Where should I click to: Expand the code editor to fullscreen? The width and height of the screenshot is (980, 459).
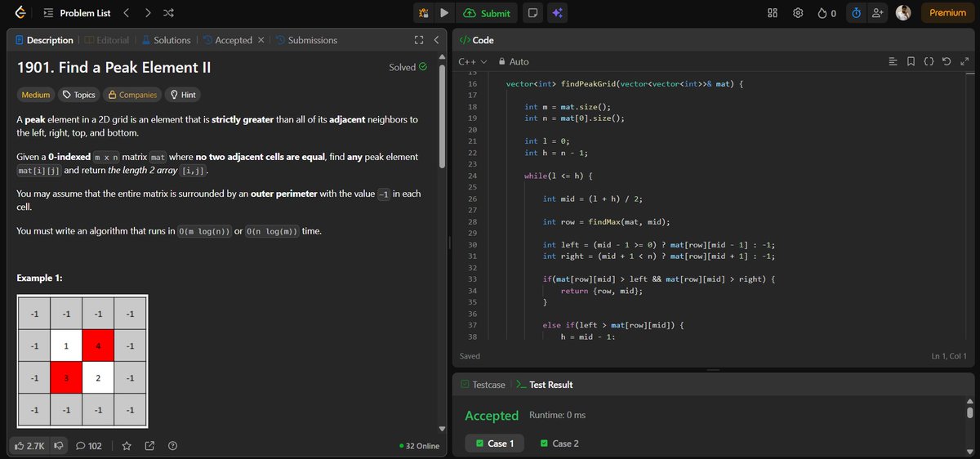click(x=964, y=61)
